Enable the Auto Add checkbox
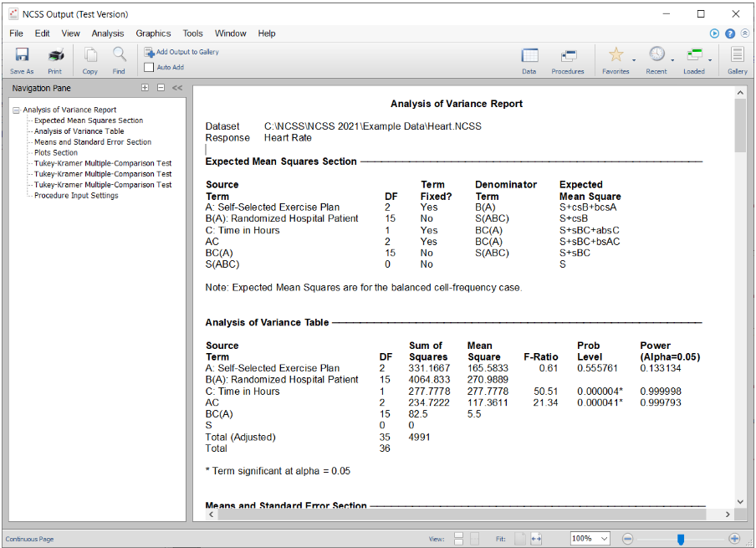The width and height of the screenshot is (756, 548). (149, 67)
